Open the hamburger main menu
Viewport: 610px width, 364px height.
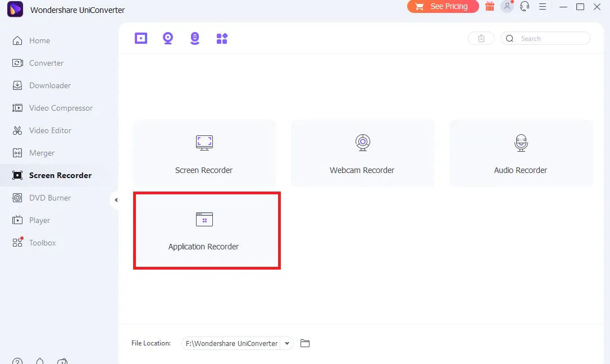[x=543, y=7]
